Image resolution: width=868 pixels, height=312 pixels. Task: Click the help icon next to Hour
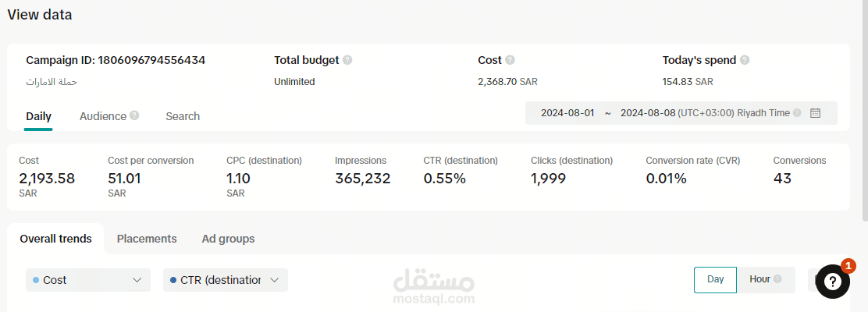[777, 279]
